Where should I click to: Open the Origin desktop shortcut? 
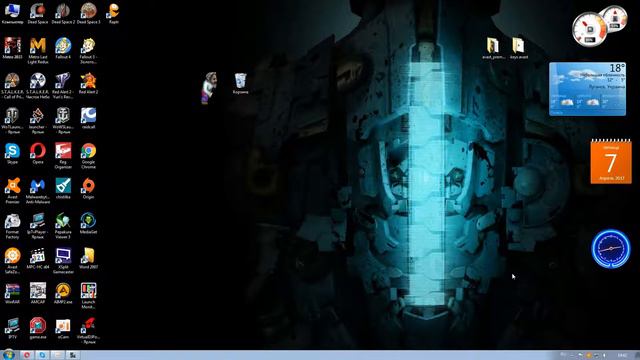pos(88,188)
